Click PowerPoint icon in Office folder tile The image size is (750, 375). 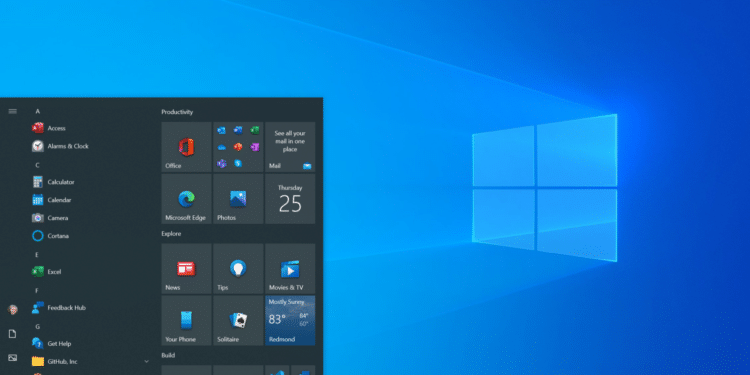tap(238, 147)
